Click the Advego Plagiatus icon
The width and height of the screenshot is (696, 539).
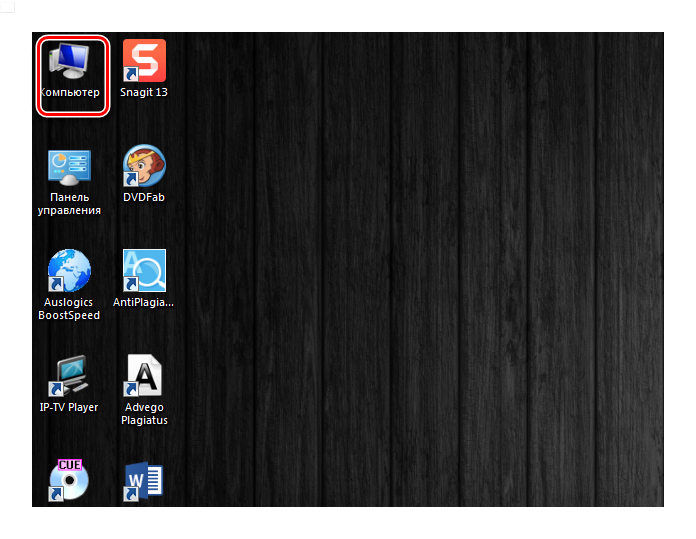(144, 376)
